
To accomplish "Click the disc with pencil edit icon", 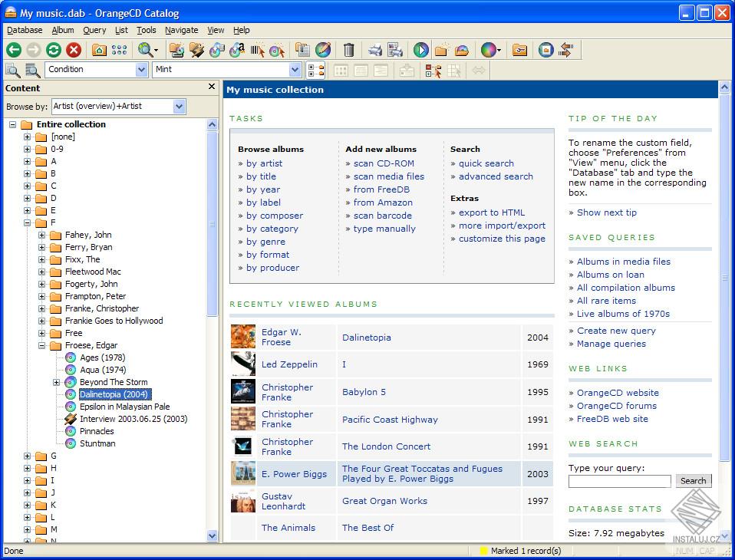I will coord(323,50).
